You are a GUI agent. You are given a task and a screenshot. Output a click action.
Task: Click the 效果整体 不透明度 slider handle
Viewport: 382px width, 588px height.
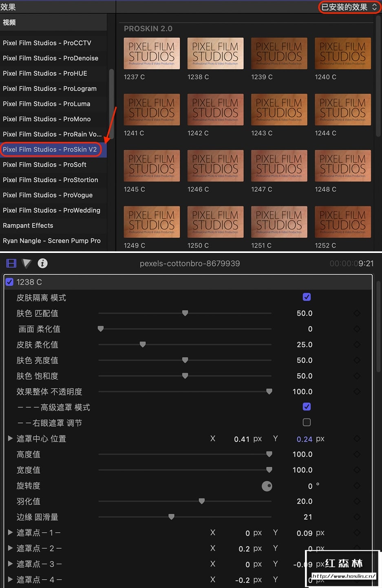(269, 391)
